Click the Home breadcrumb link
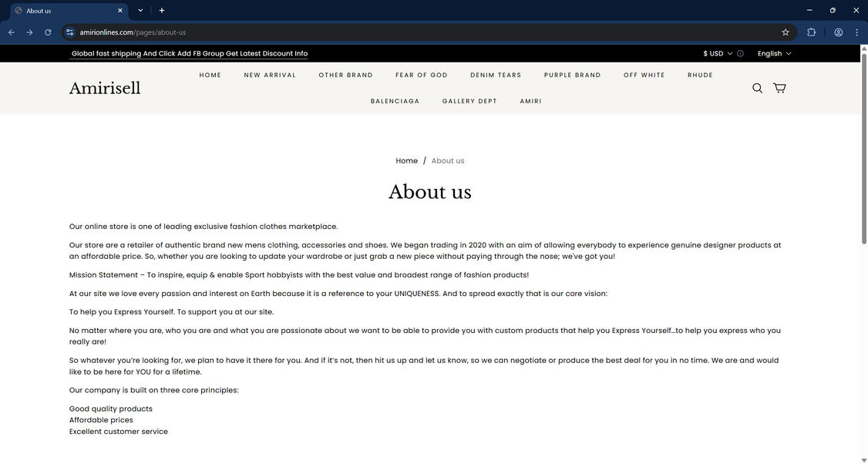 pos(406,160)
